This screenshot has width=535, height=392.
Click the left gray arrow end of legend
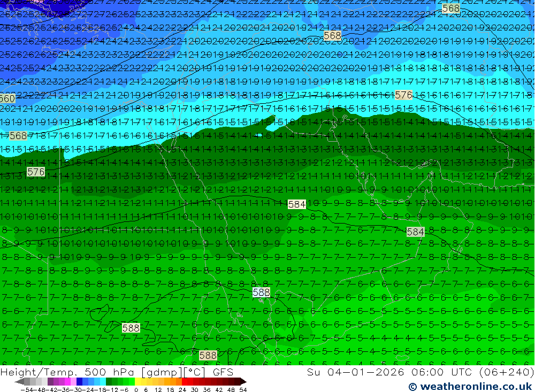[20, 381]
